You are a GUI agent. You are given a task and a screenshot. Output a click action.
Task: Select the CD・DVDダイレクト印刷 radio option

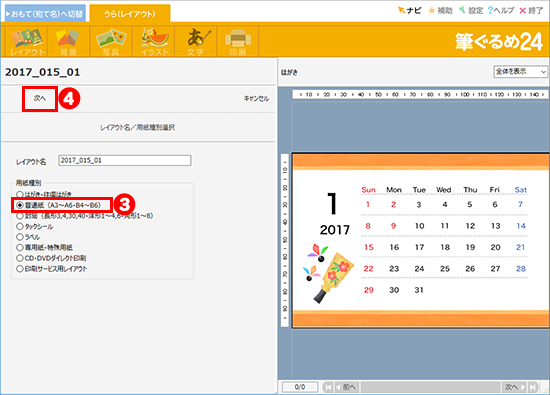pyautogui.click(x=51, y=258)
